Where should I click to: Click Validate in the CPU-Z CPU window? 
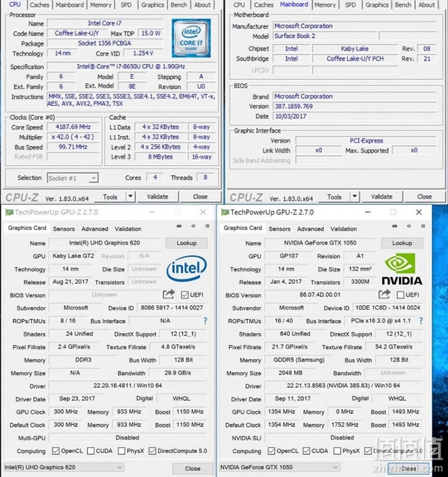[157, 197]
